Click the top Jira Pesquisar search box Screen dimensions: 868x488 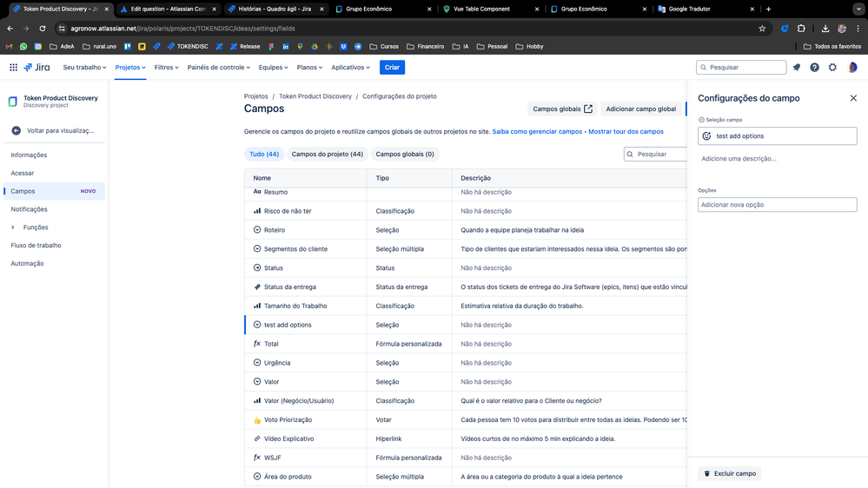[x=741, y=68]
